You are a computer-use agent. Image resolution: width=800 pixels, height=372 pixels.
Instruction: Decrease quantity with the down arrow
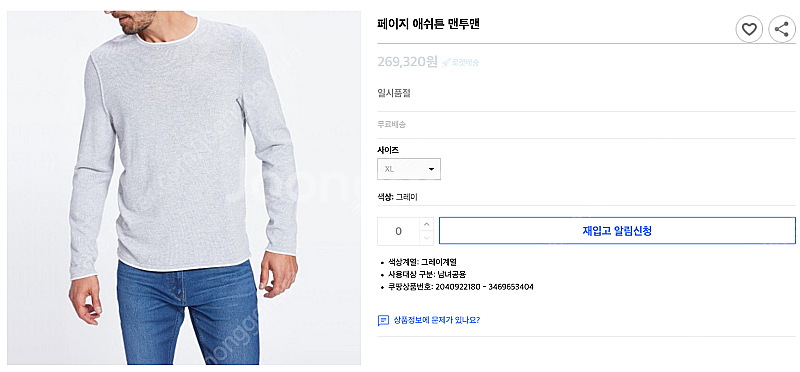[x=427, y=238]
